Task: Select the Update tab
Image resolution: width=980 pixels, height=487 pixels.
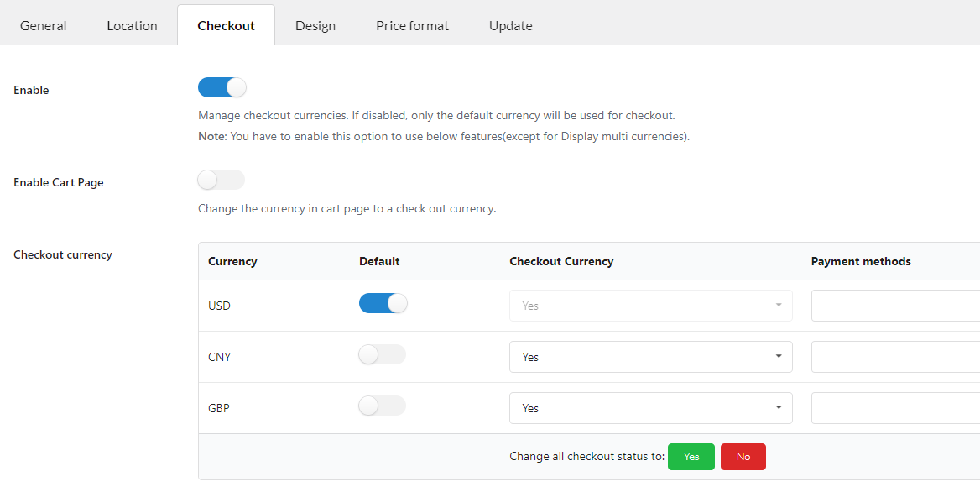Action: [x=510, y=25]
